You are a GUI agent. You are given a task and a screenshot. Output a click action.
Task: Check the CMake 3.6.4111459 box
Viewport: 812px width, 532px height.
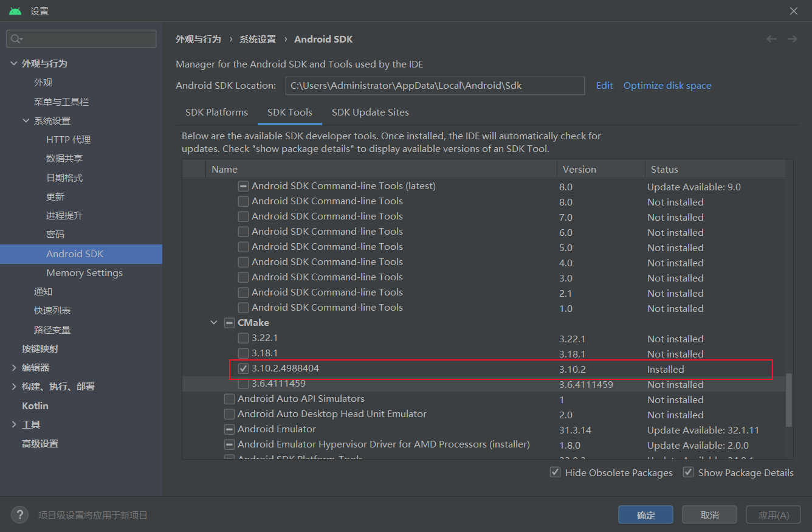click(243, 384)
